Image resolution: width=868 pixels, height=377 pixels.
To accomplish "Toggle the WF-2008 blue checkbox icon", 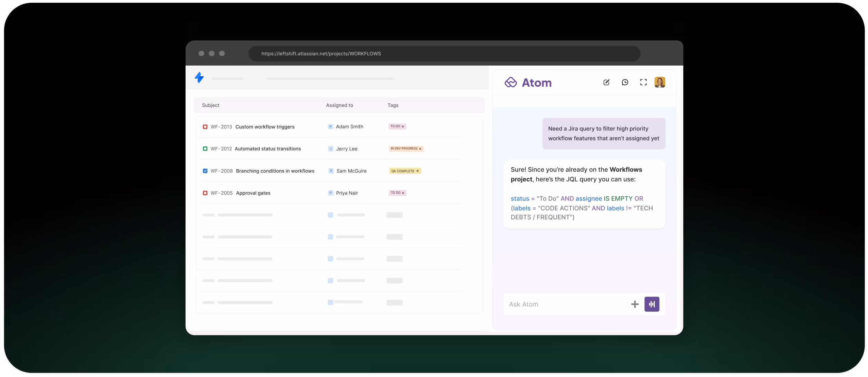I will coord(205,171).
